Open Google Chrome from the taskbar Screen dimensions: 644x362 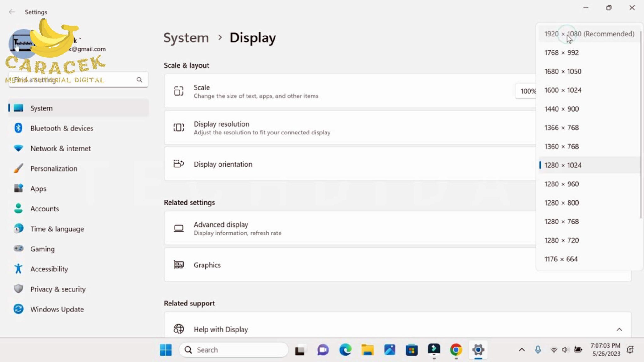(456, 350)
